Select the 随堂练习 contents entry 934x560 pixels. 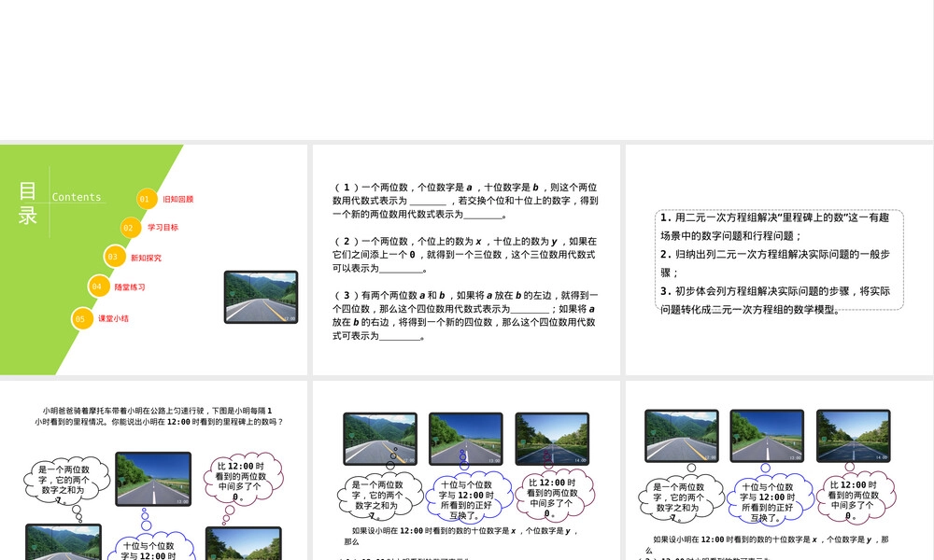click(130, 287)
